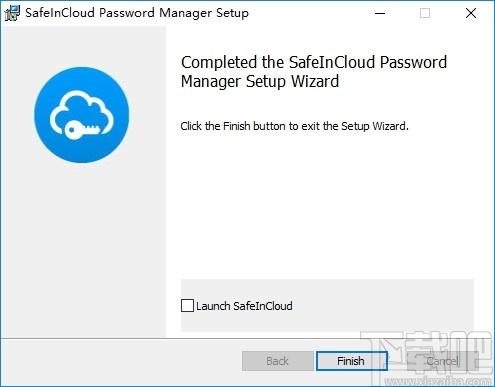Click the "Completed the SafeInCloud Password" heading
Screen dimensions: 495x387
coord(314,62)
